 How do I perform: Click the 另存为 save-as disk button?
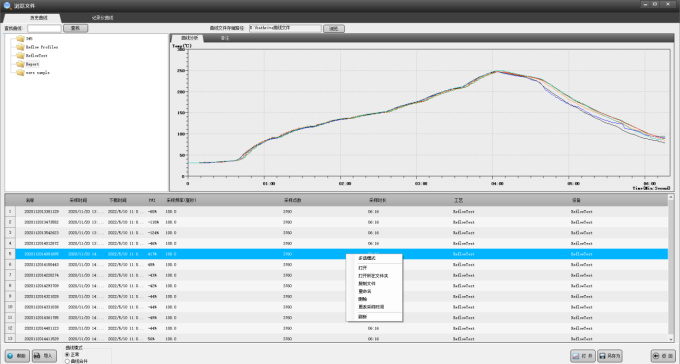click(610, 356)
